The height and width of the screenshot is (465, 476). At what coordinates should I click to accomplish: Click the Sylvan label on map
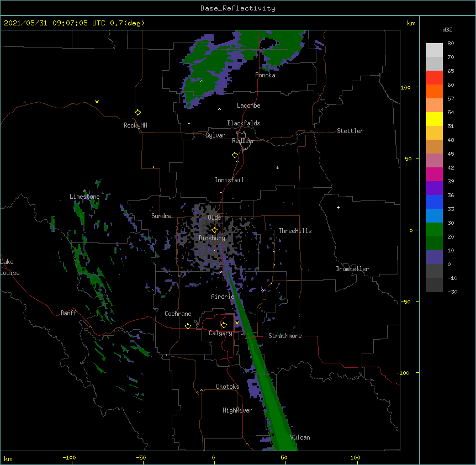215,135
